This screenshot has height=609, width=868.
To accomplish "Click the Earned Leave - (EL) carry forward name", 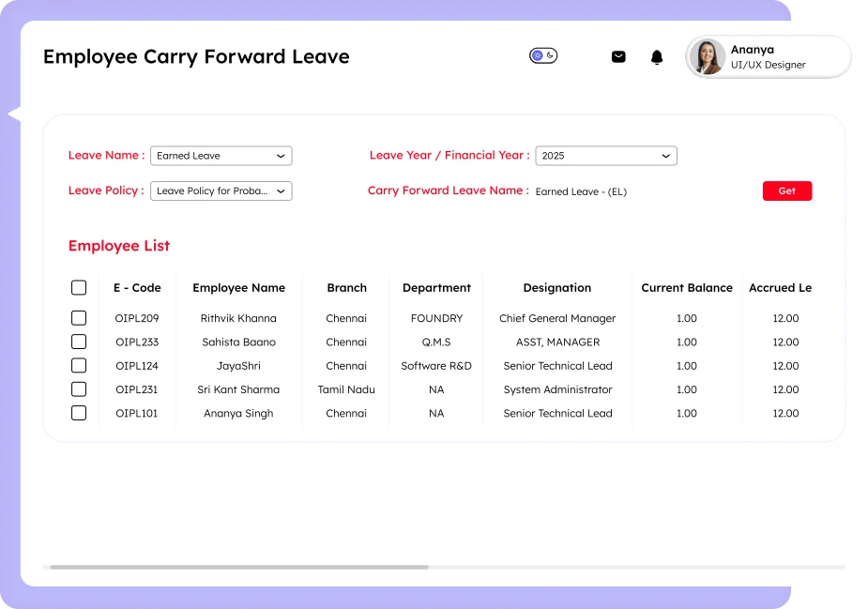I will [580, 191].
